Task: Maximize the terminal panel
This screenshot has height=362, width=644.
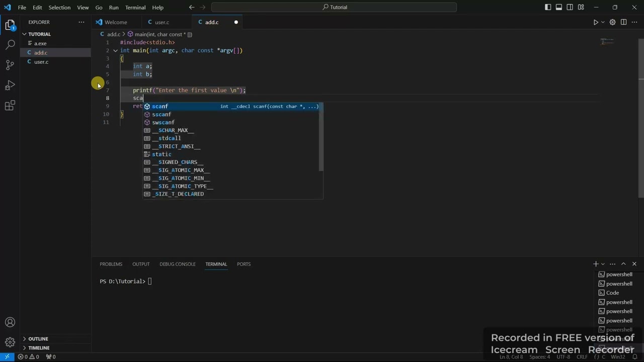Action: pos(623,264)
